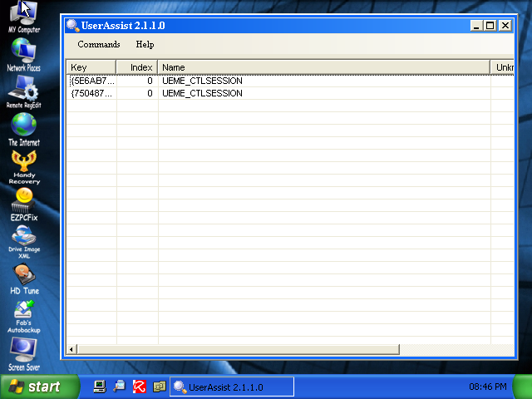Sort by the Key column header
This screenshot has width=532, height=399.
tap(91, 66)
